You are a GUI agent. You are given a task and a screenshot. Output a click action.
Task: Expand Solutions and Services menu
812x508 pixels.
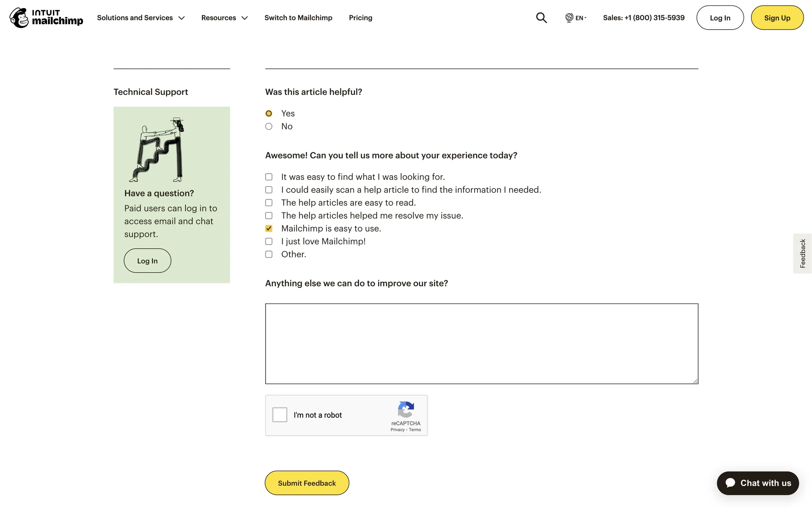click(140, 18)
